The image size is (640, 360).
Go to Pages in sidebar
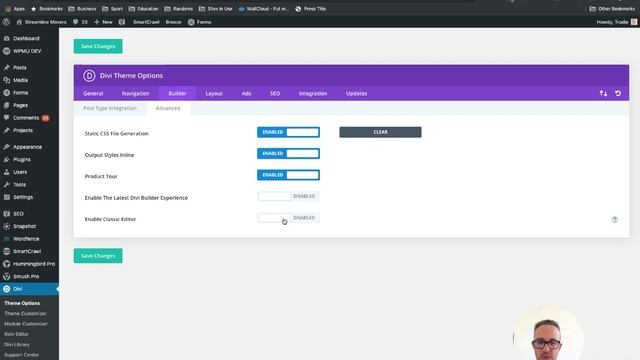tap(20, 105)
